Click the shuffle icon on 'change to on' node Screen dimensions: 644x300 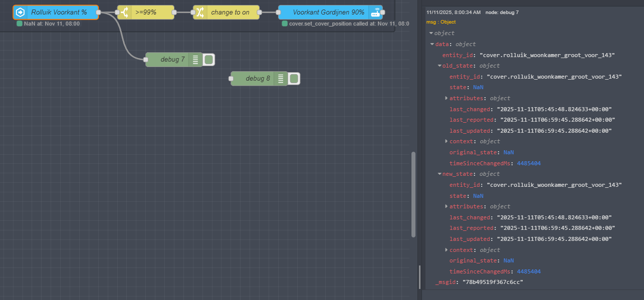[200, 13]
